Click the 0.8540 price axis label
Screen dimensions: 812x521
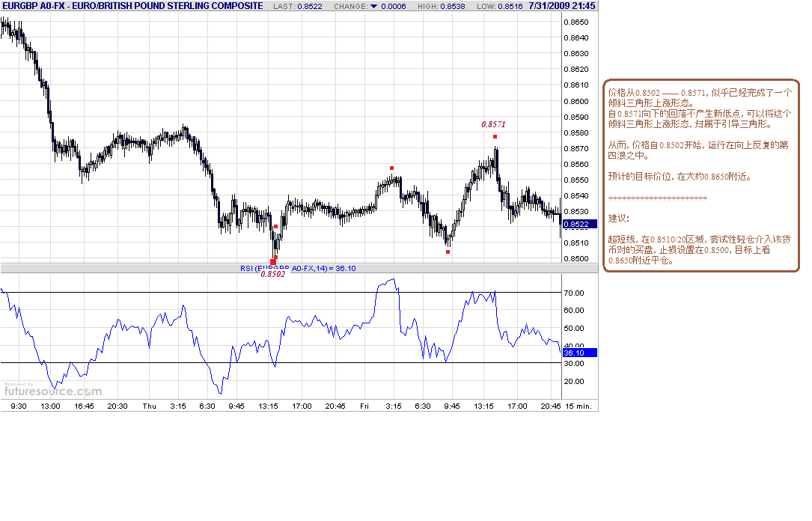click(x=576, y=196)
